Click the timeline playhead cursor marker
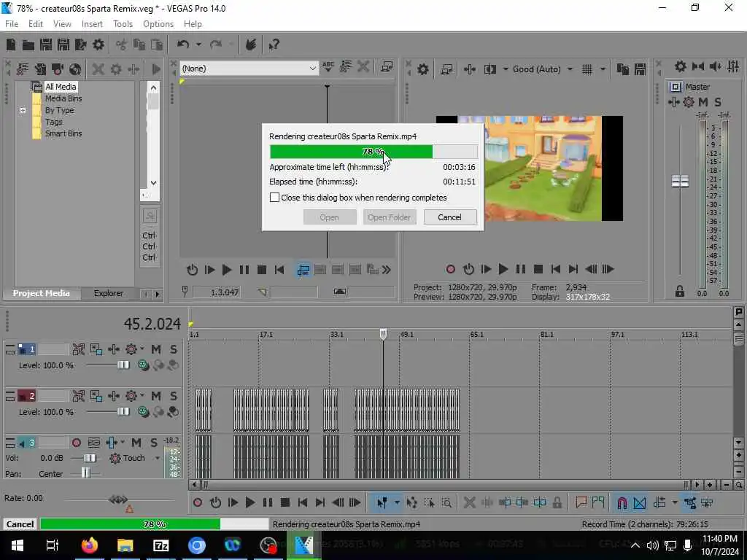 point(383,334)
